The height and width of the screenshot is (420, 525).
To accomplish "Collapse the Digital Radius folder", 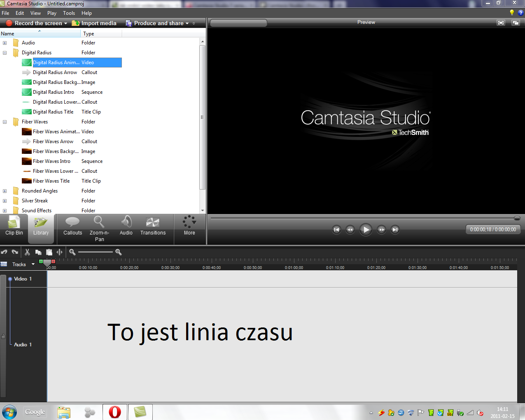I will click(5, 53).
